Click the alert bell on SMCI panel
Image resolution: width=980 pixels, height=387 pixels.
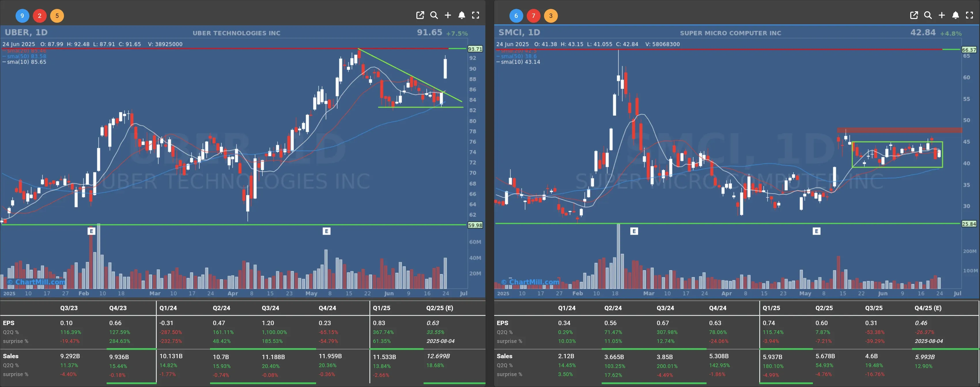pos(955,15)
